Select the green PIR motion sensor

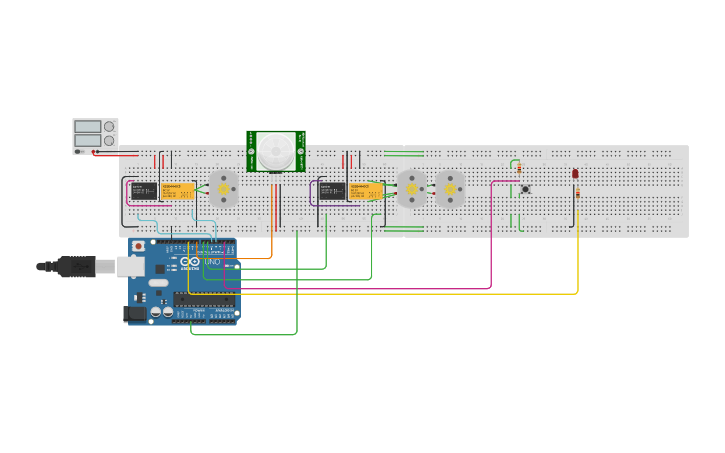276,152
